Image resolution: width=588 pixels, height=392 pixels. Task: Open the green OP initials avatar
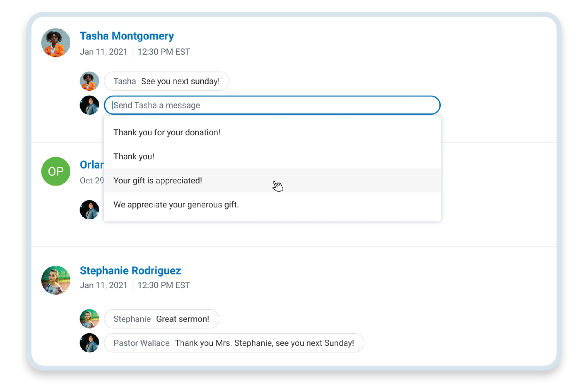56,171
